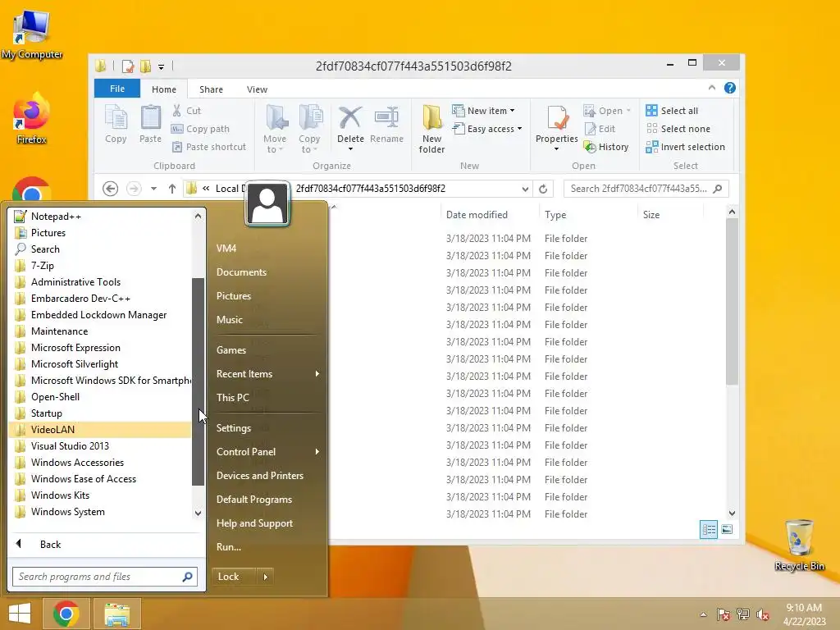This screenshot has height=630, width=840.
Task: Click the File Explorer icon on taskbar
Action: (x=117, y=614)
